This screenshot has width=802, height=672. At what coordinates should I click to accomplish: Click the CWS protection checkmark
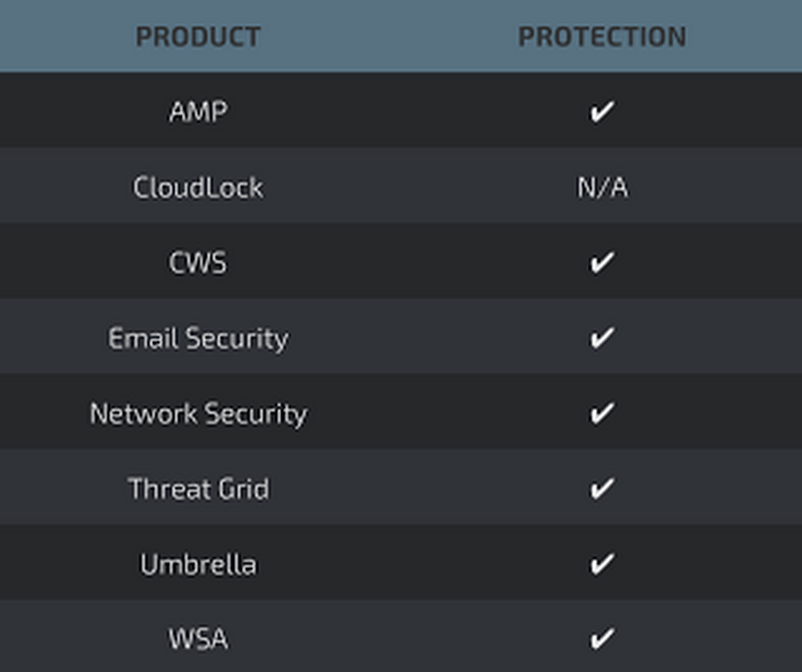tap(601, 262)
